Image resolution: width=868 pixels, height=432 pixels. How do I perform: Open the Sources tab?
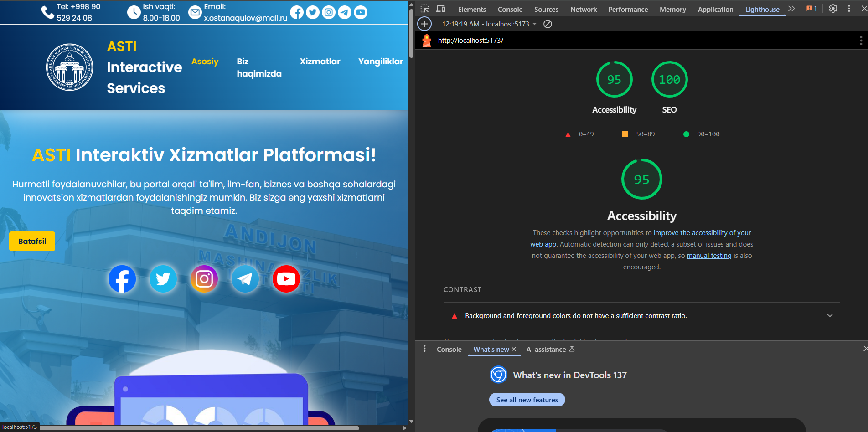(x=546, y=9)
